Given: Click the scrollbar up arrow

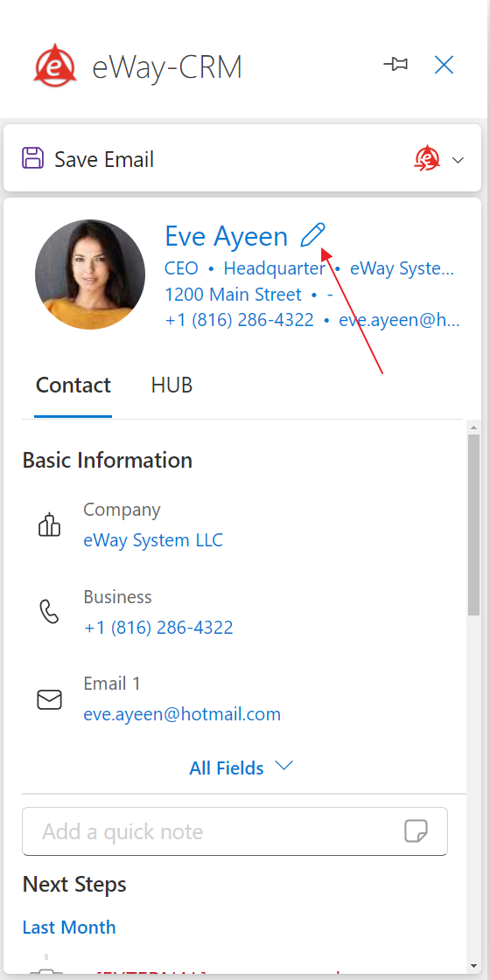Looking at the screenshot, I should point(473,428).
